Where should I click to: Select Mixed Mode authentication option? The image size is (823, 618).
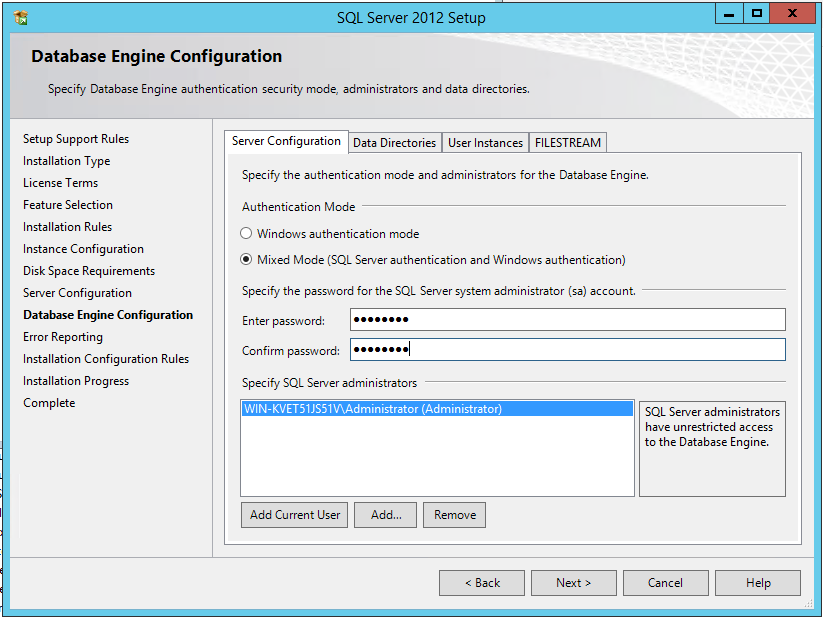click(x=247, y=260)
